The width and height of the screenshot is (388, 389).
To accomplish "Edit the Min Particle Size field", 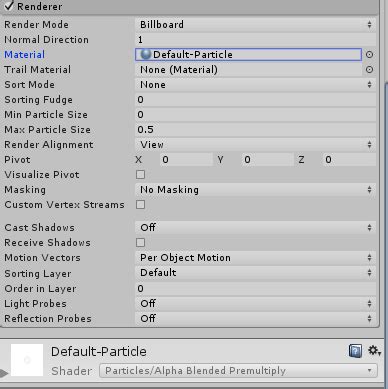I will click(x=255, y=115).
